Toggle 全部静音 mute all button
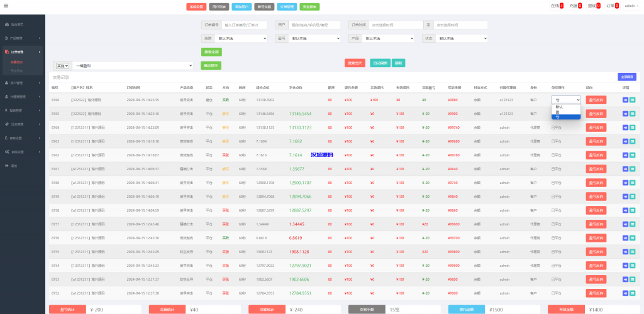644x314 pixels. coord(626,77)
